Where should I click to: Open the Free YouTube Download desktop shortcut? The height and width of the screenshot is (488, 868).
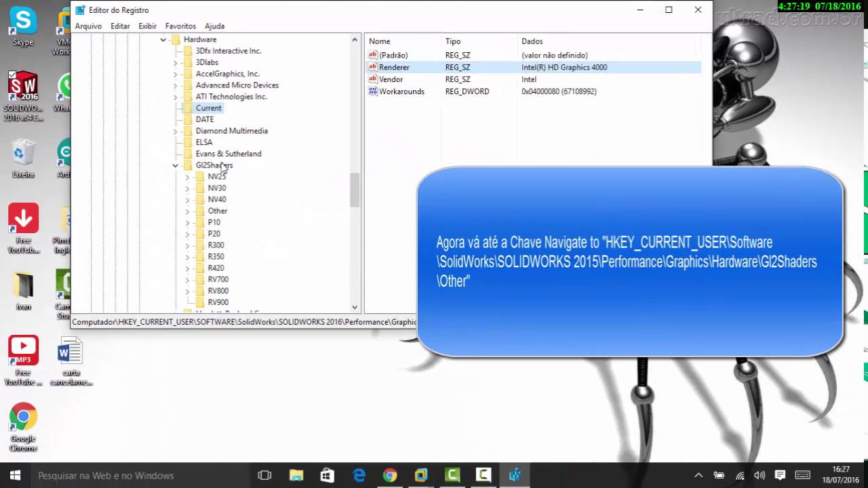[x=23, y=228]
